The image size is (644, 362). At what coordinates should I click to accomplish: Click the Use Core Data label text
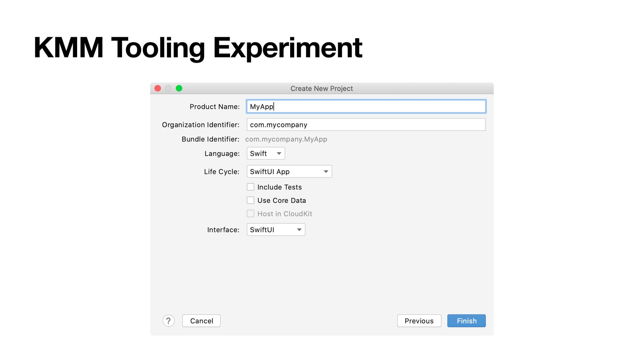click(x=282, y=200)
